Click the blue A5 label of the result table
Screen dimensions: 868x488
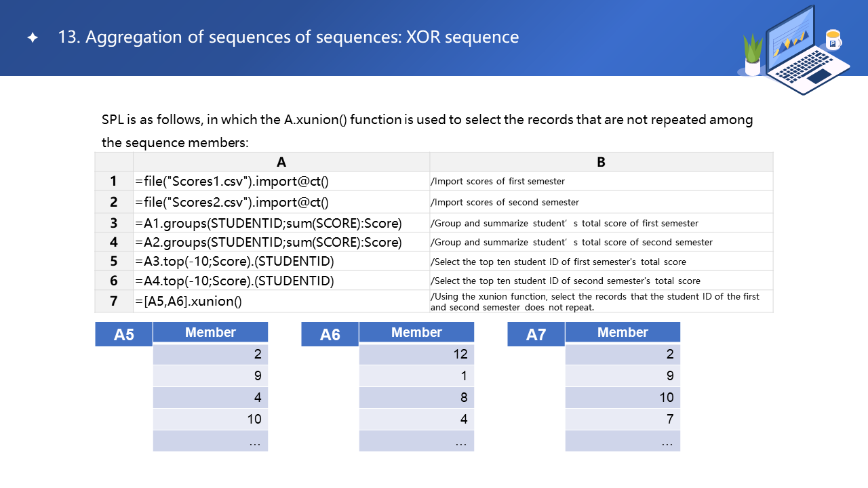pos(124,334)
